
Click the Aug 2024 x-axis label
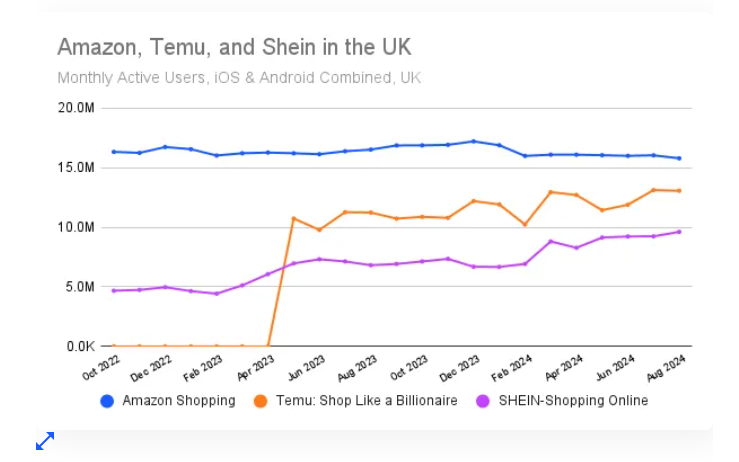(x=667, y=369)
